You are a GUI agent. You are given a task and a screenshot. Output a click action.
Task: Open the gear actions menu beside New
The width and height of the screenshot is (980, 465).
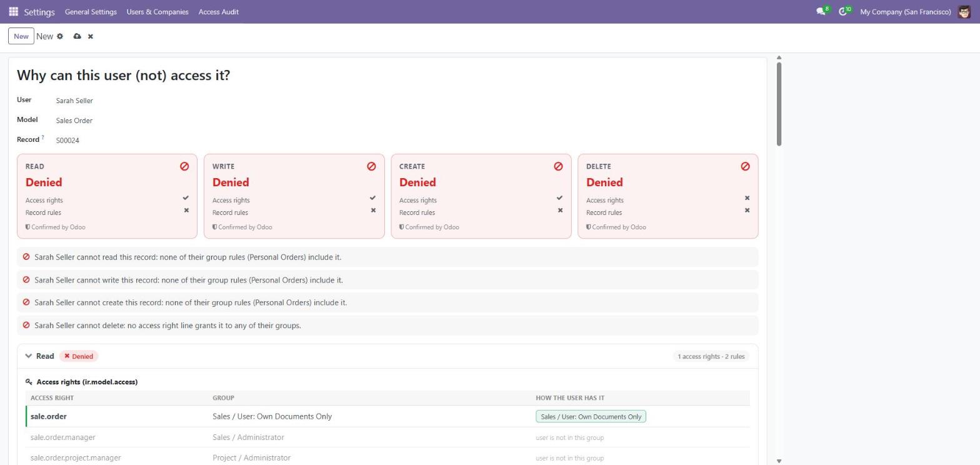click(60, 36)
